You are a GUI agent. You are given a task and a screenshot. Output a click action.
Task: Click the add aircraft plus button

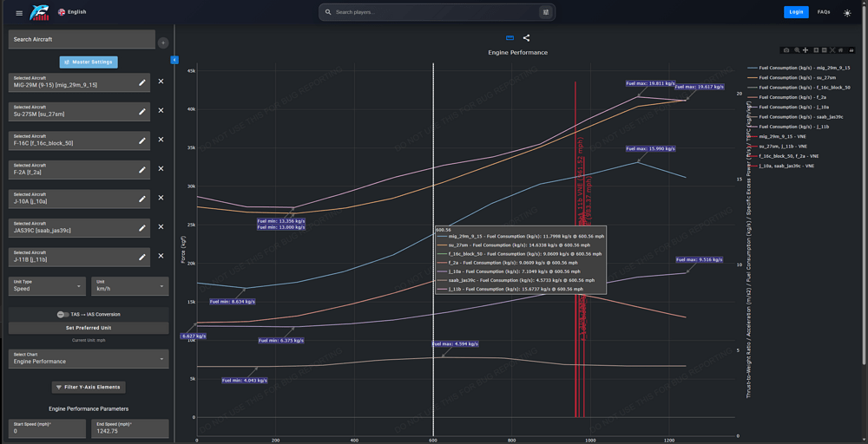pyautogui.click(x=162, y=42)
